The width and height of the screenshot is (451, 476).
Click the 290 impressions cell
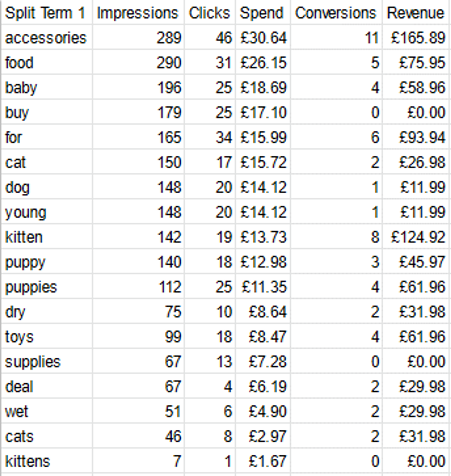138,62
